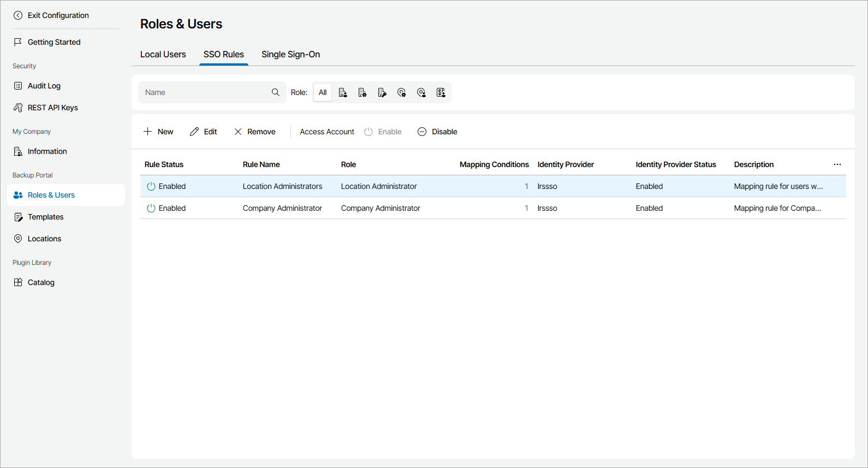Open the Single Sign-On tab
The height and width of the screenshot is (468, 868).
(290, 55)
